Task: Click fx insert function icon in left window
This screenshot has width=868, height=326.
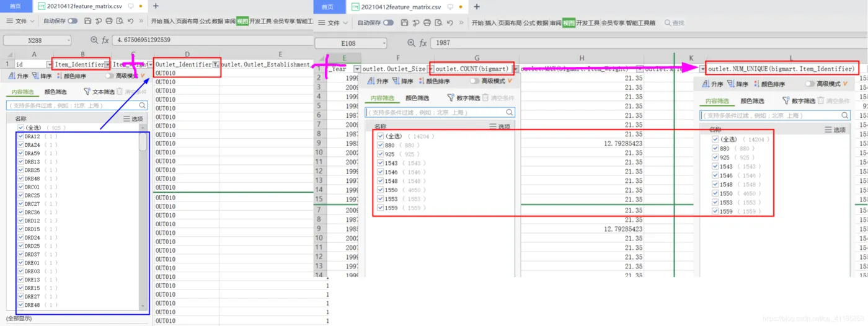Action: pyautogui.click(x=105, y=40)
